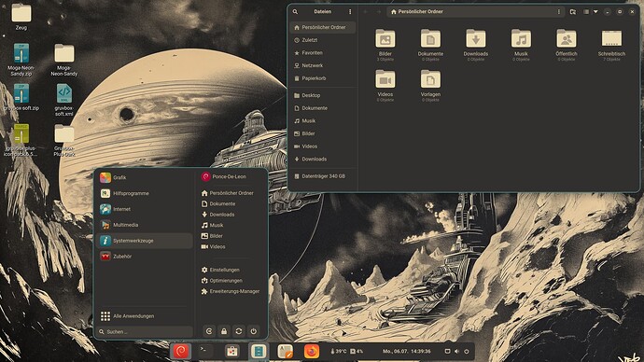Select Musik bookmark in files sidebar
The image size is (644, 362).
tap(323, 121)
